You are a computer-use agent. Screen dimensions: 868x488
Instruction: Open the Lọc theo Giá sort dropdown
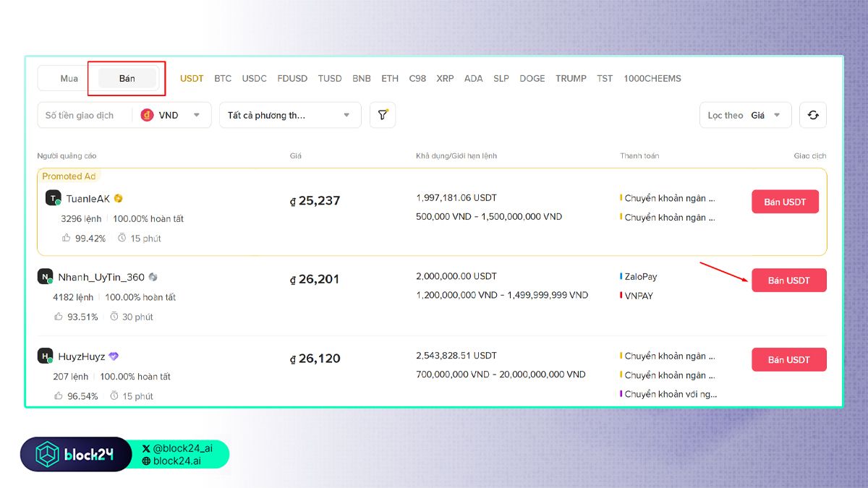[x=745, y=115]
